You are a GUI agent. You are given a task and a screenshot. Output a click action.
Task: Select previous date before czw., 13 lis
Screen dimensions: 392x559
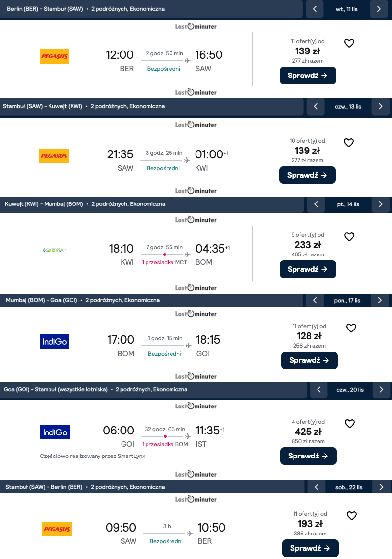[x=316, y=106]
